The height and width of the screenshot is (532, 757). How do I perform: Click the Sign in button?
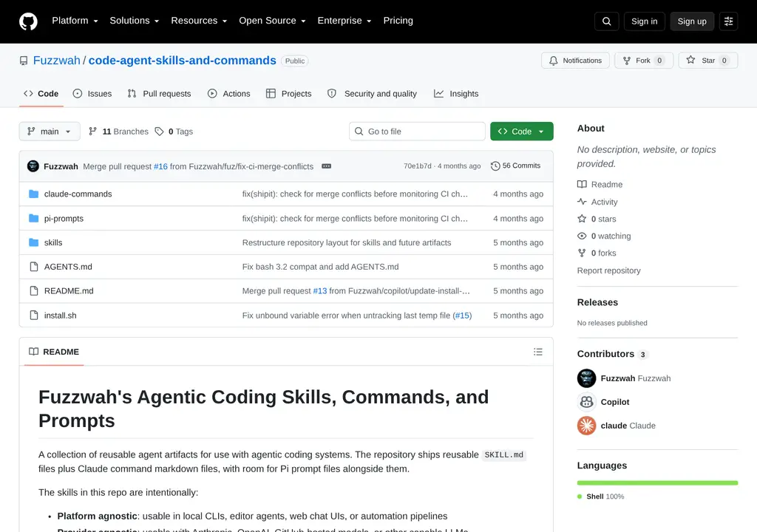pyautogui.click(x=644, y=21)
